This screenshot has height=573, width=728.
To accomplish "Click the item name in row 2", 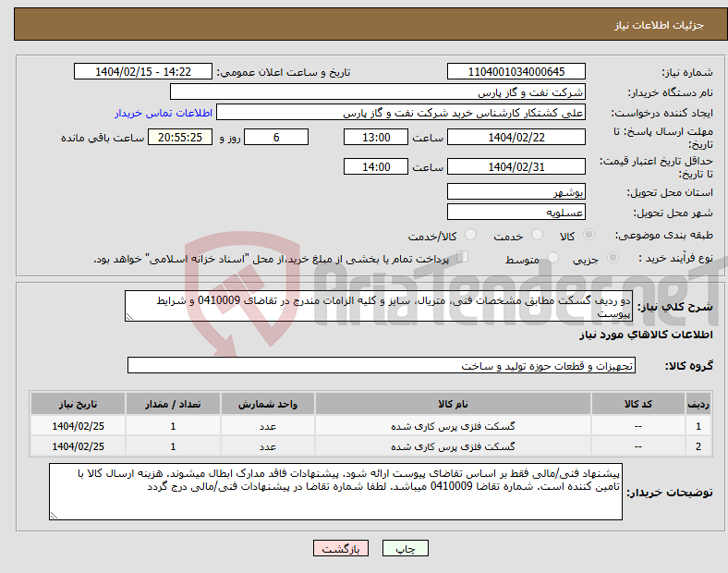I will coord(453,446).
